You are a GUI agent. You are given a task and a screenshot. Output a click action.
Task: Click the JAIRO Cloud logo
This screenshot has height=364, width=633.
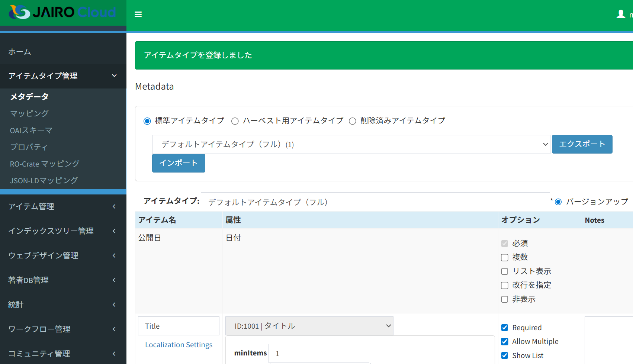62,12
